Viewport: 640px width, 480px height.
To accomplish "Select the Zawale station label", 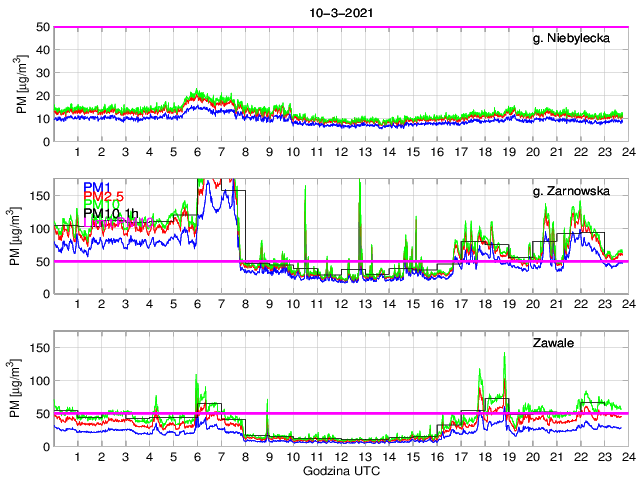I will (x=553, y=343).
